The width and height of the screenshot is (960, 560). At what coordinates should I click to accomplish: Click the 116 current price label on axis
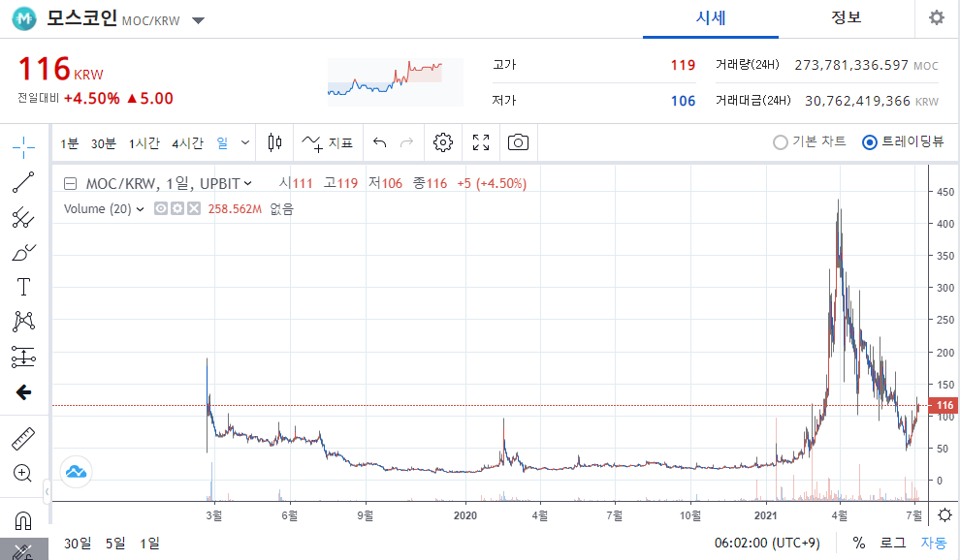[x=944, y=405]
